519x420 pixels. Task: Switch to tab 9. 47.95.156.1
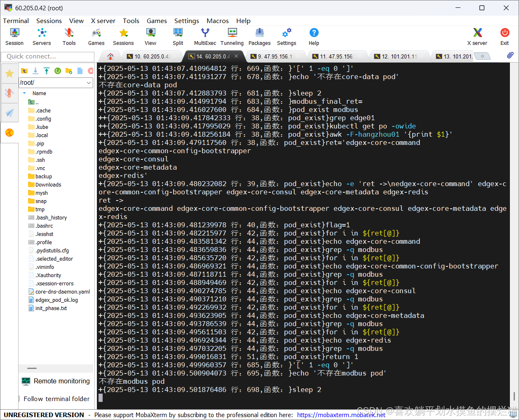[x=276, y=56]
